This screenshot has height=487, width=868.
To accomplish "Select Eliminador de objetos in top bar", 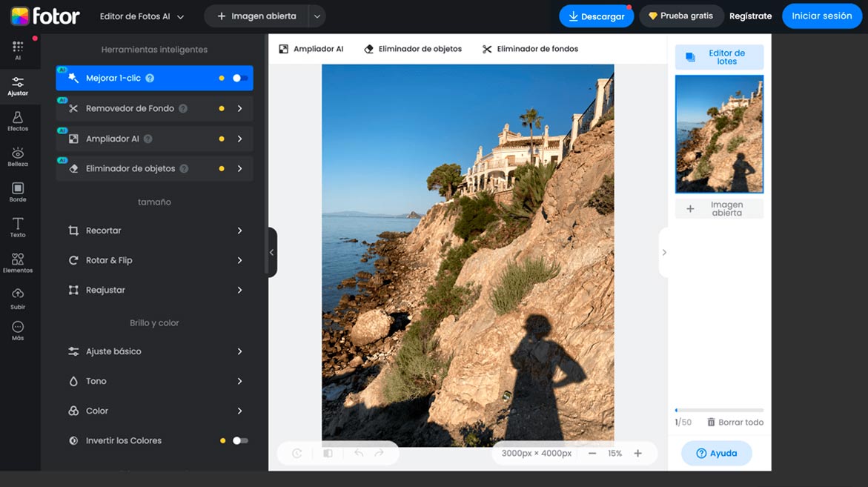I will pyautogui.click(x=413, y=49).
